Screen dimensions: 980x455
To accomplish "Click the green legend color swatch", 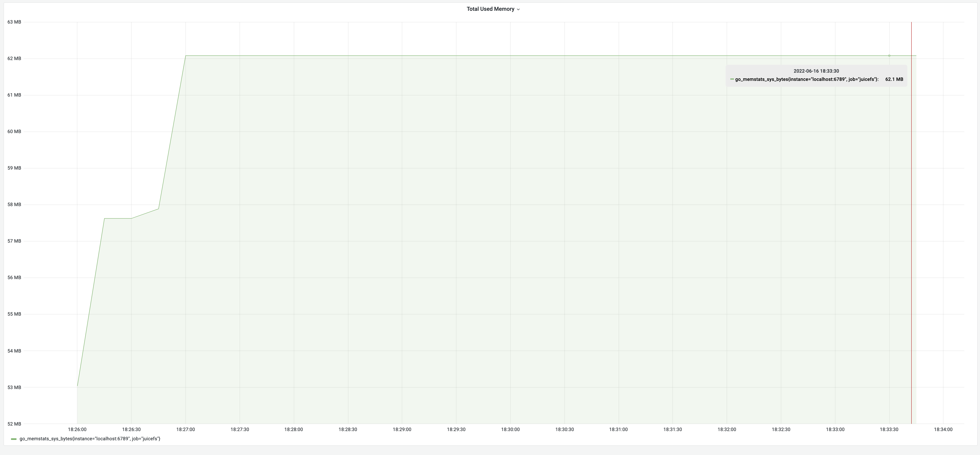I will tap(14, 439).
